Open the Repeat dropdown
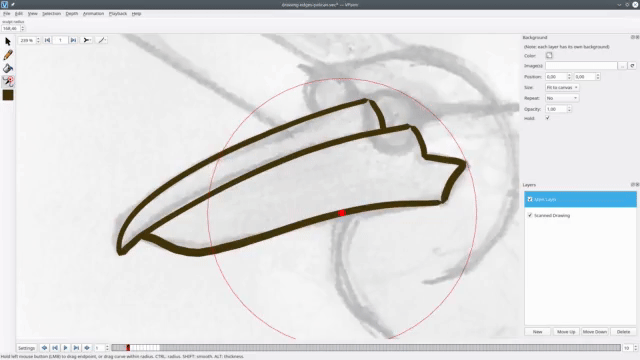 tap(562, 98)
